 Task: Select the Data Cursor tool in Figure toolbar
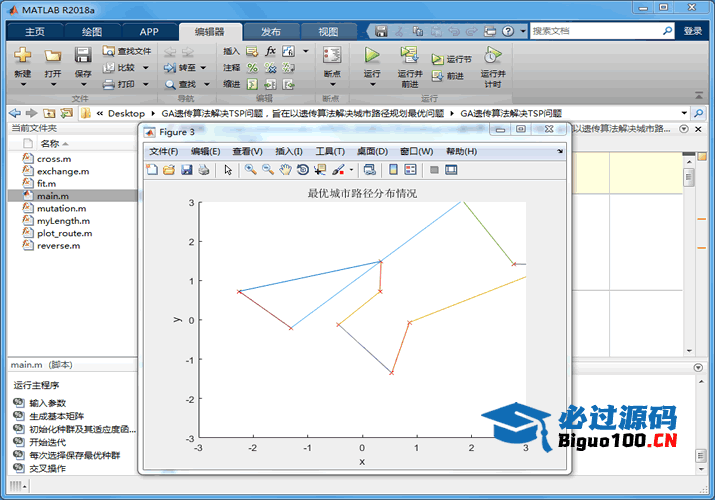pyautogui.click(x=320, y=170)
